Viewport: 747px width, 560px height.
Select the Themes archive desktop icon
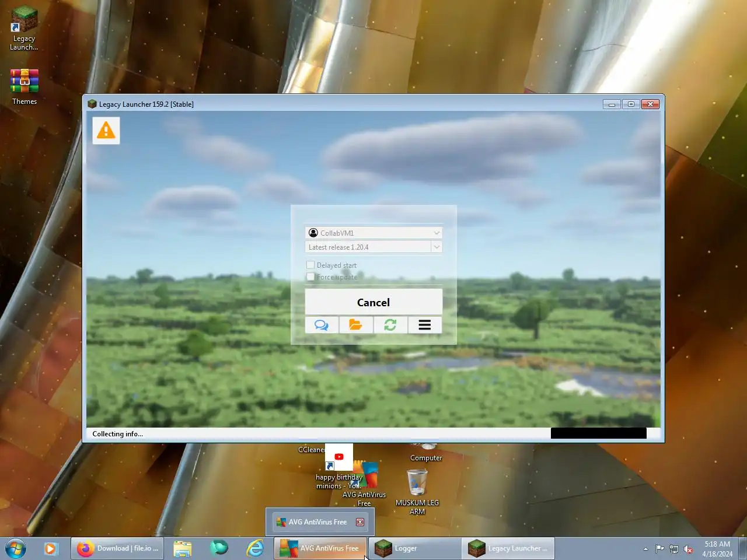(x=25, y=86)
